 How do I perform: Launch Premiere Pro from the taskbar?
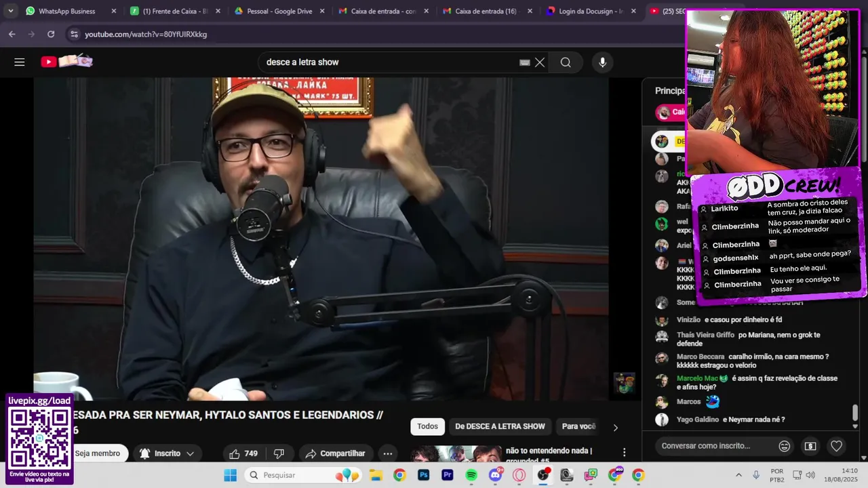(448, 475)
